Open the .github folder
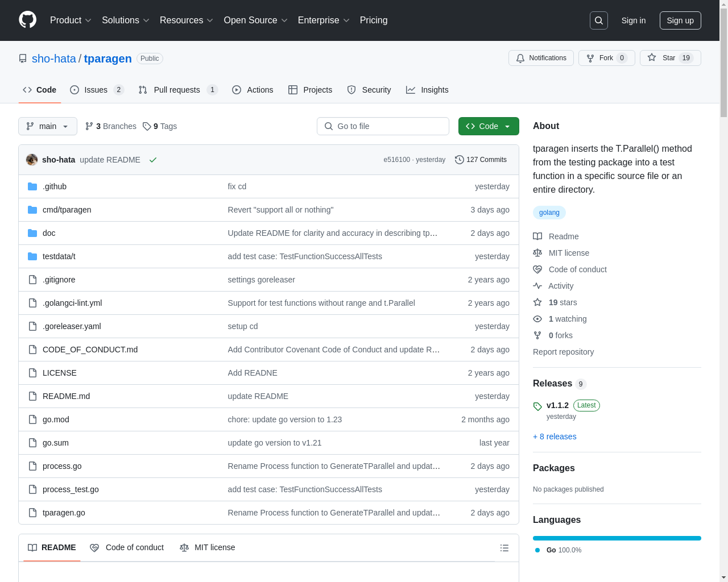This screenshot has height=582, width=728. click(x=55, y=186)
